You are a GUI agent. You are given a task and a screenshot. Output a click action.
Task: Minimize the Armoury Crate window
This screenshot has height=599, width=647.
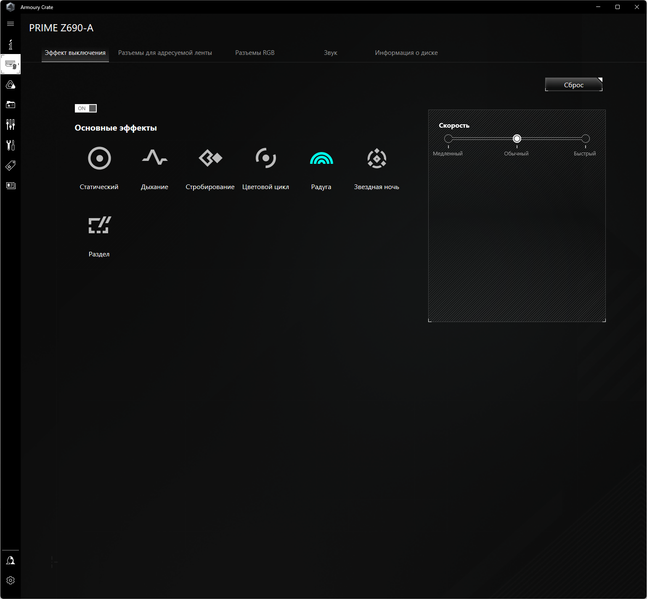598,7
